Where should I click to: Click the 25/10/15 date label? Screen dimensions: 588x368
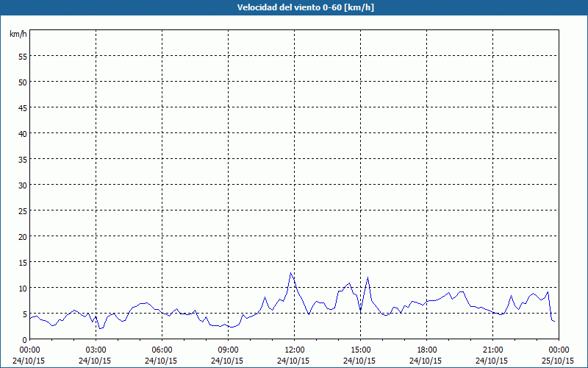click(558, 361)
